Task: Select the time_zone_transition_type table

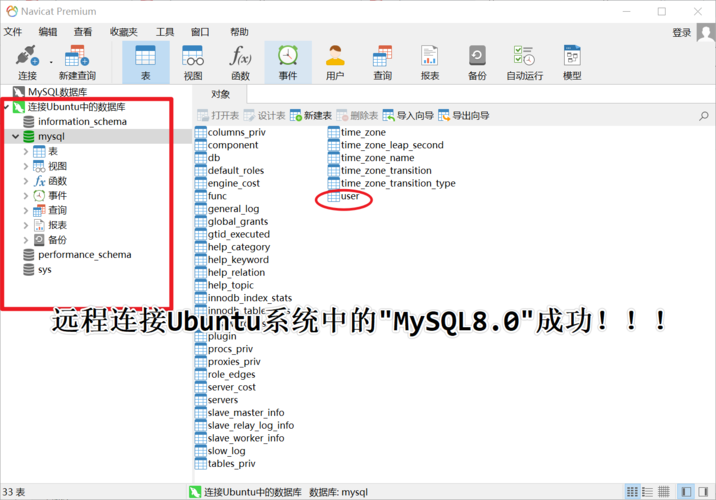Action: click(x=392, y=184)
